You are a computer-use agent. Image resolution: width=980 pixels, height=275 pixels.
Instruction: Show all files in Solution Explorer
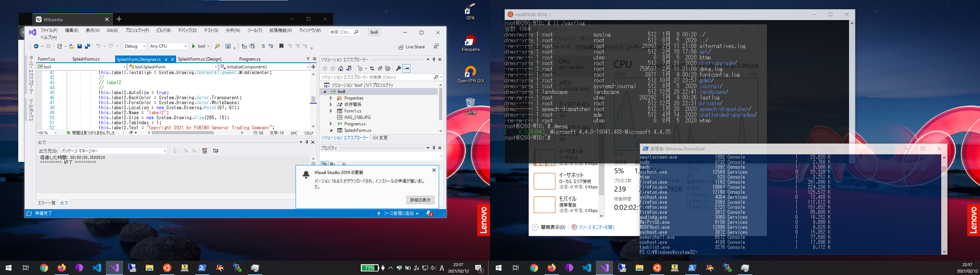click(x=388, y=68)
